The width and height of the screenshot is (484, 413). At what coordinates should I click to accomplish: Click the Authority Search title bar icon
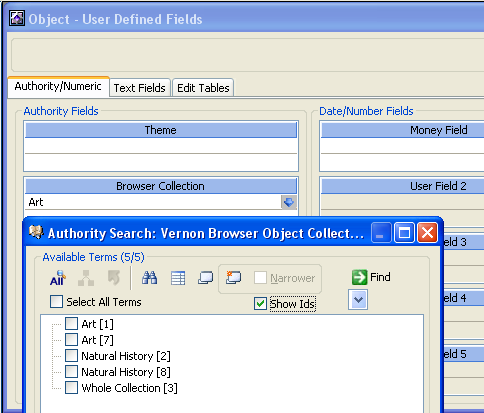(36, 232)
